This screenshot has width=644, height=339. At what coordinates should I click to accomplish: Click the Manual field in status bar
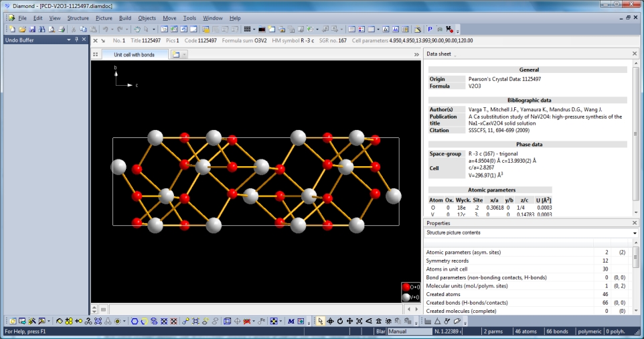[x=409, y=332]
